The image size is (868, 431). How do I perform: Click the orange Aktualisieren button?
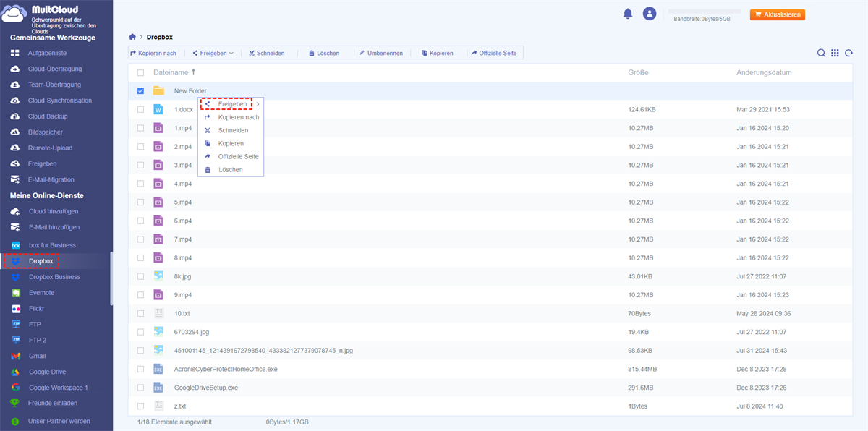point(778,14)
